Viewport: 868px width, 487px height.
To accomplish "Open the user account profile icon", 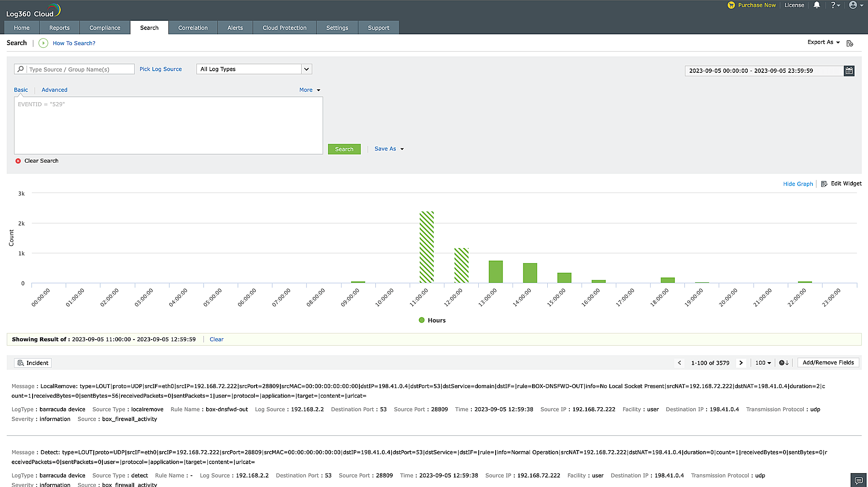I will tap(853, 5).
